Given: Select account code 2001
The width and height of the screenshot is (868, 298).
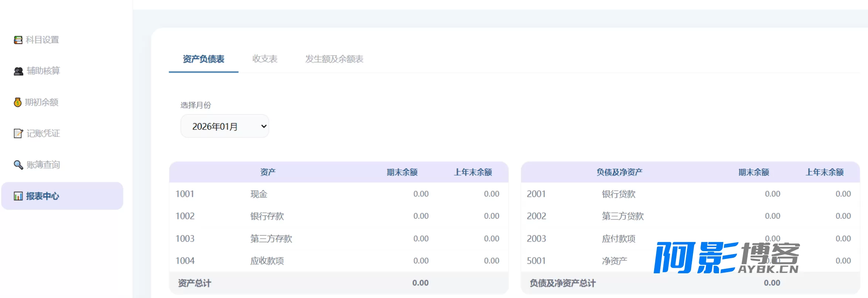Looking at the screenshot, I should [x=536, y=194].
